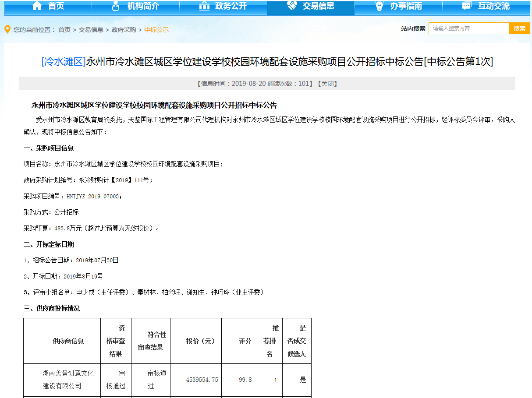Click the 关闭 link in info bar

(x=327, y=84)
